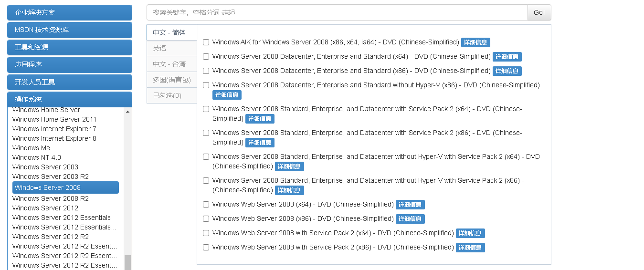The image size is (644, 270).
Task: Expand 应用程序 category panel
Action: click(x=70, y=64)
